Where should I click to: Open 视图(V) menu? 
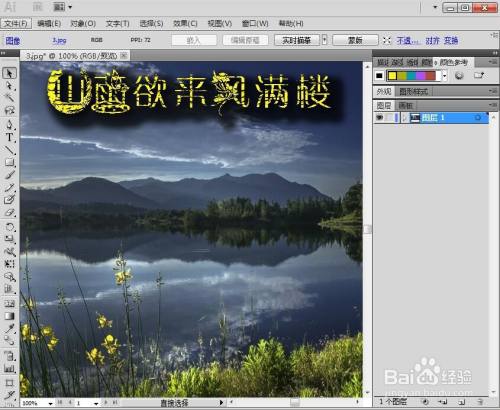click(x=220, y=24)
